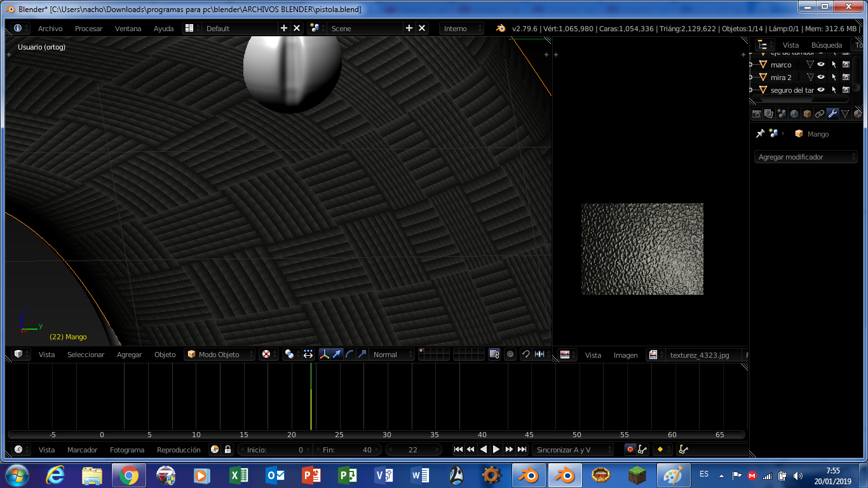Screen dimensions: 868x488
Task: Open the Seleccionar menu in the 3D view header
Action: [86, 355]
